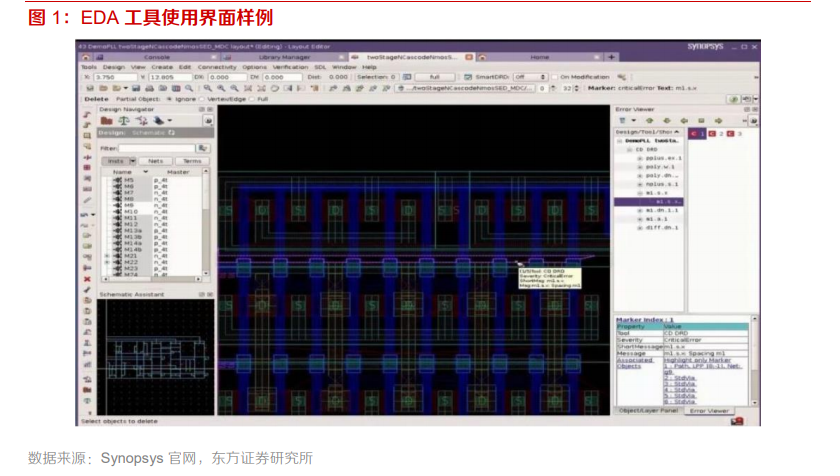Open the Verification menu
The image size is (840, 476).
coord(290,67)
